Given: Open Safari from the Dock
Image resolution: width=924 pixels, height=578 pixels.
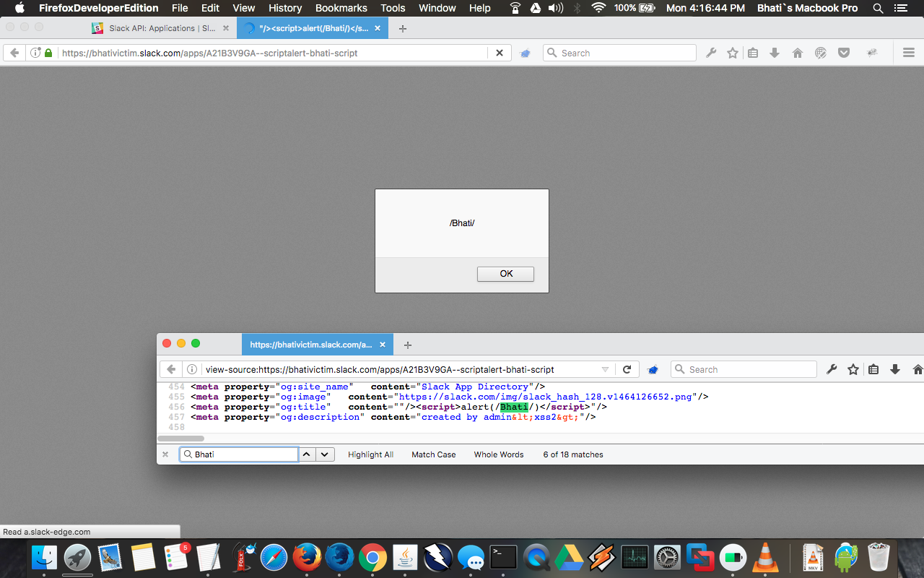Looking at the screenshot, I should coord(274,558).
